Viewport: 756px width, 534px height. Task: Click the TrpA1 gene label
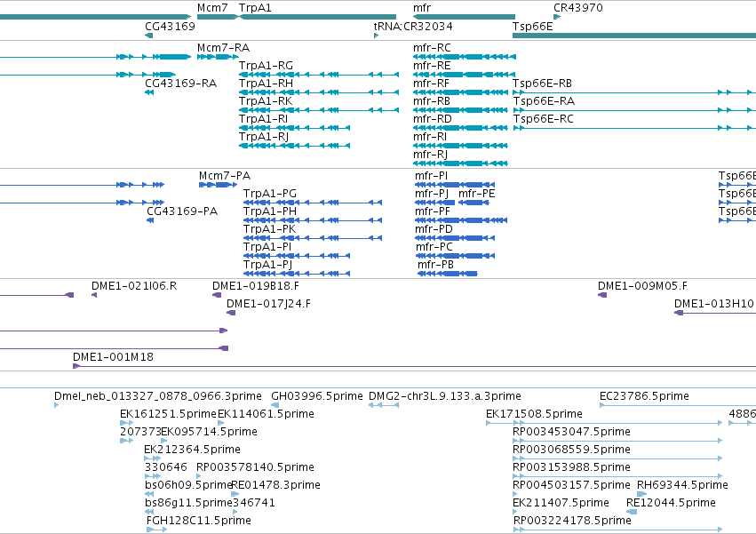click(255, 8)
